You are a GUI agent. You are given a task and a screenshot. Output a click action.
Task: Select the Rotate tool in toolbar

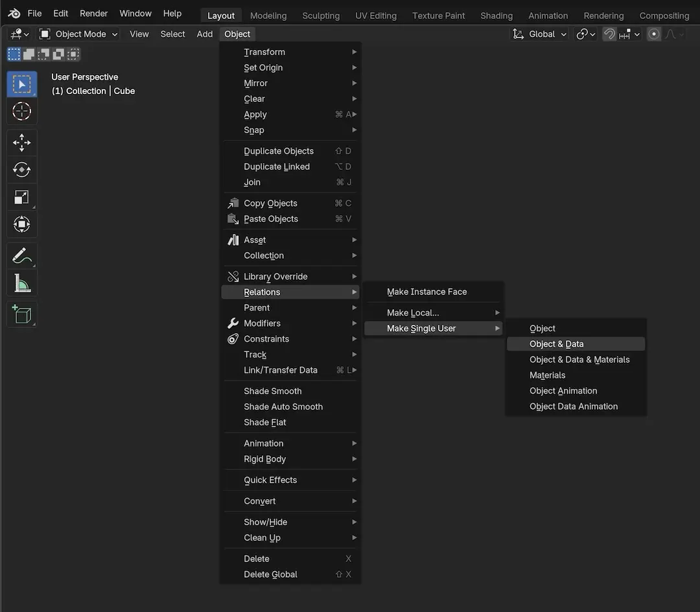pyautogui.click(x=22, y=170)
